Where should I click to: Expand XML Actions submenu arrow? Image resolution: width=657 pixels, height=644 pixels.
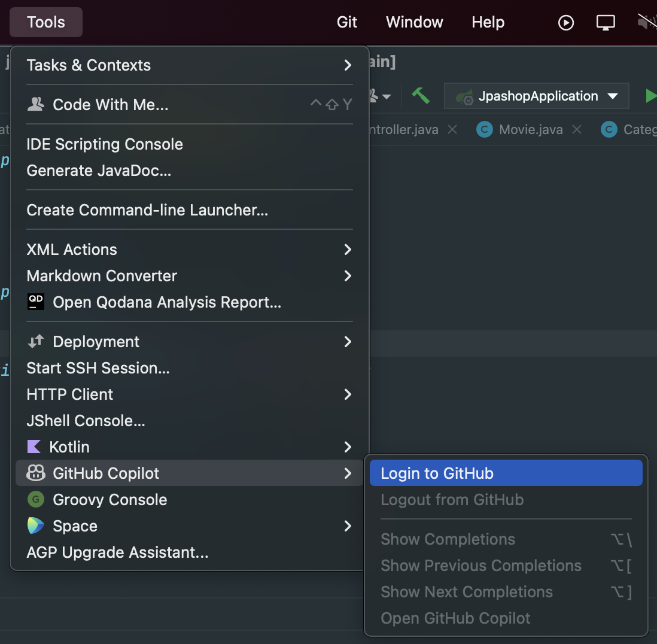click(348, 250)
